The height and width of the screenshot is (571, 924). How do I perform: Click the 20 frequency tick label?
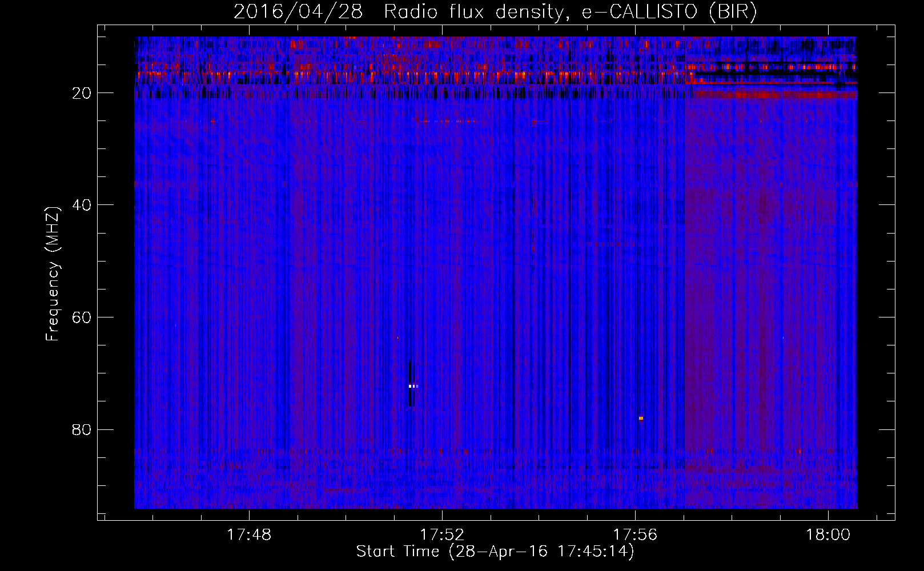tap(82, 93)
